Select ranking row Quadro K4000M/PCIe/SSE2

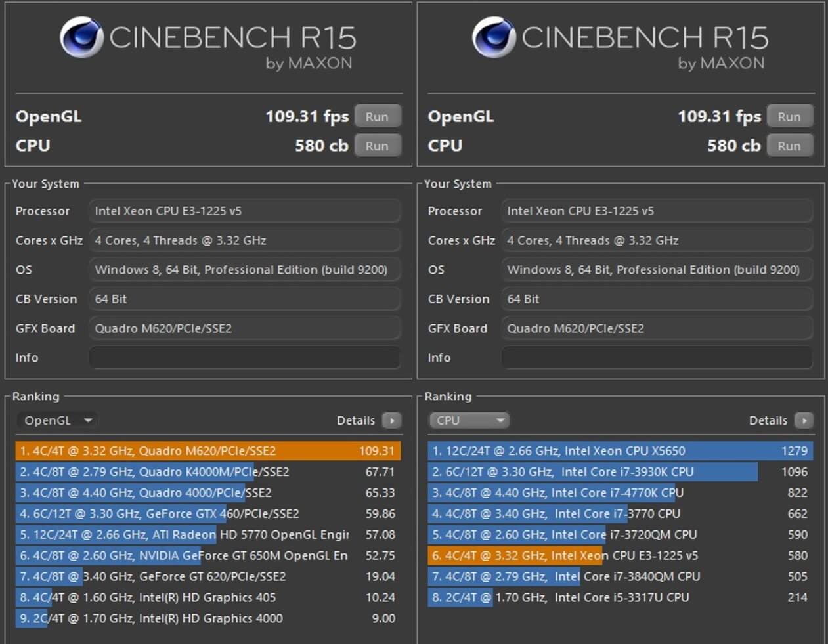207,472
